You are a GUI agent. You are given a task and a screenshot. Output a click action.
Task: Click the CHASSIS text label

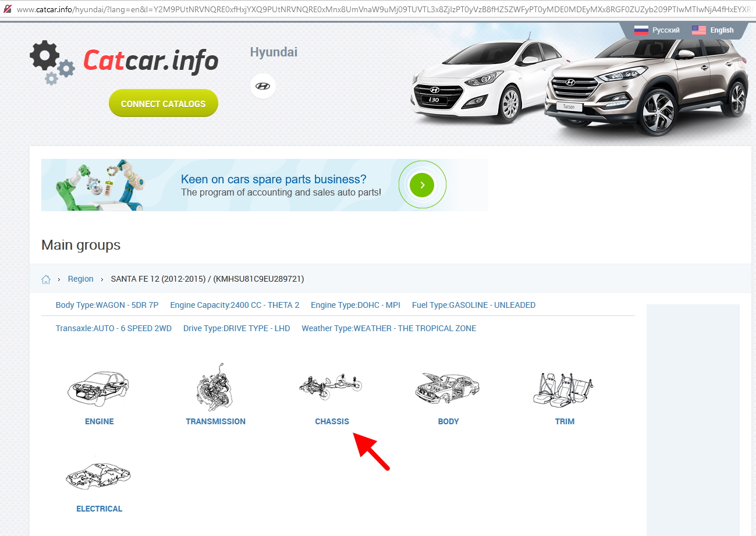tap(332, 421)
